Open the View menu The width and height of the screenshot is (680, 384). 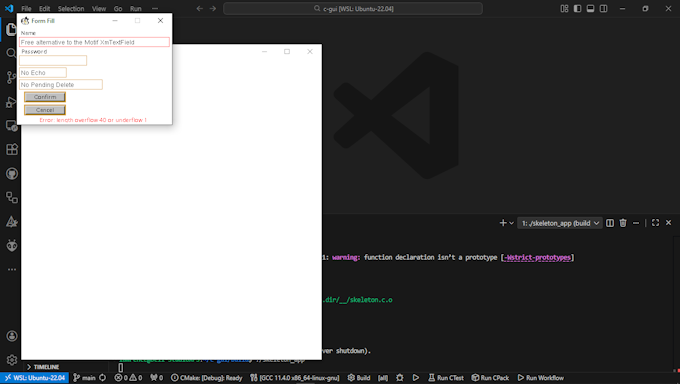pyautogui.click(x=99, y=9)
